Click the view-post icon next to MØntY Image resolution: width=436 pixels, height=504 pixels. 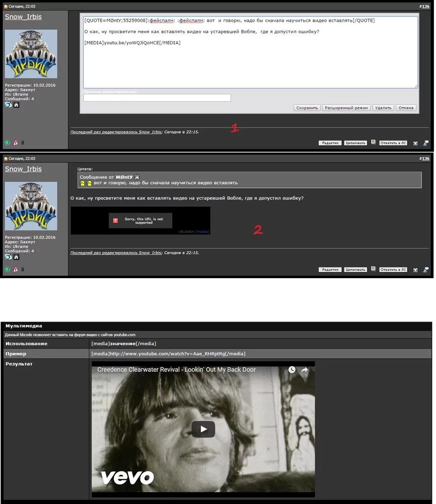(137, 177)
